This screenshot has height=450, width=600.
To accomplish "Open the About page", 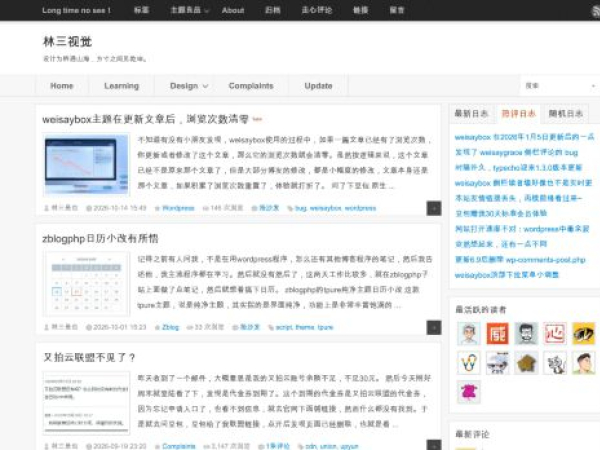I will (x=233, y=10).
